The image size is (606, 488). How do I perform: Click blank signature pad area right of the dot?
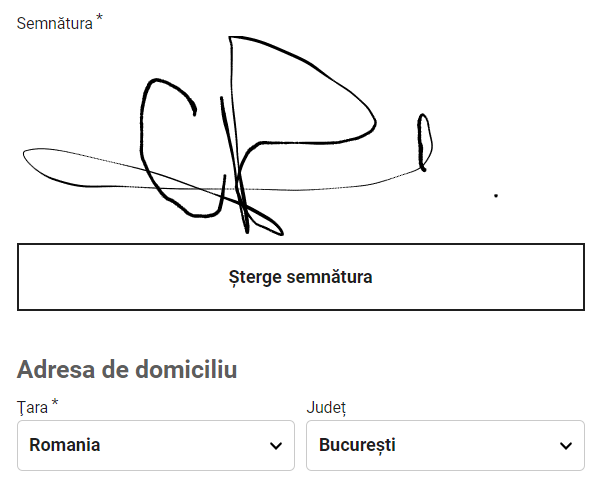541,196
